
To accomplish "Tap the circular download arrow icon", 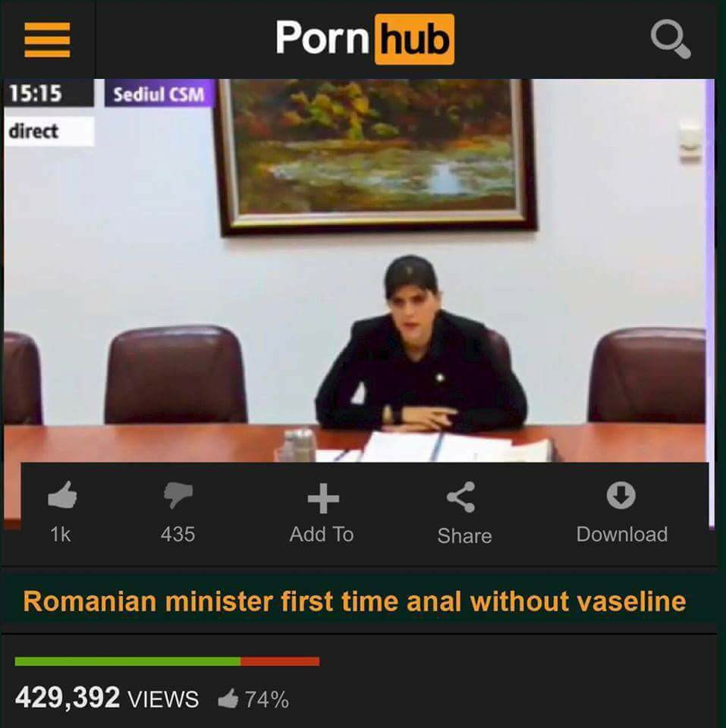I will click(621, 495).
